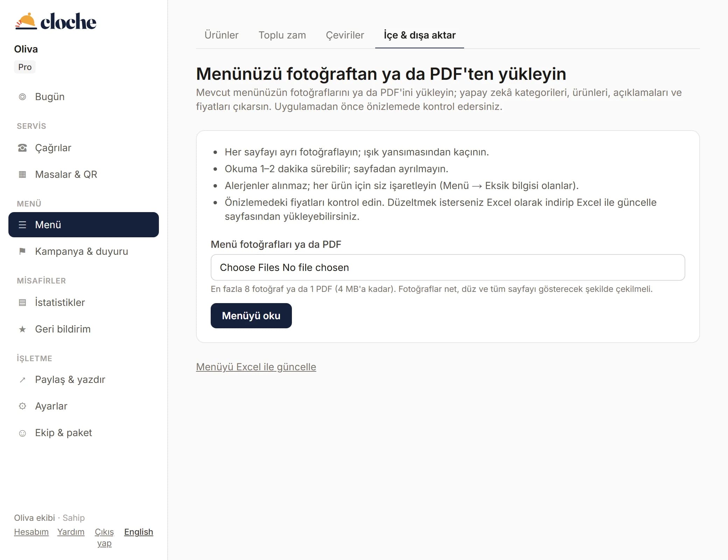The width and height of the screenshot is (728, 560).
Task: Go to the Çeviriler tab
Action: pos(345,35)
